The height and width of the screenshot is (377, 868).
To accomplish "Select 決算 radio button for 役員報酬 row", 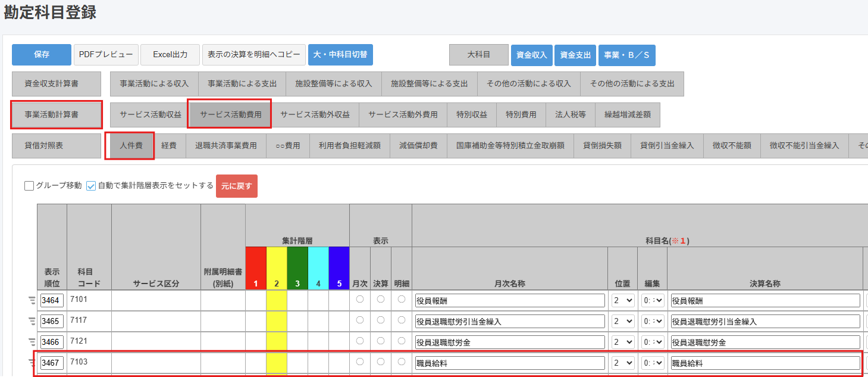I will pos(381,300).
